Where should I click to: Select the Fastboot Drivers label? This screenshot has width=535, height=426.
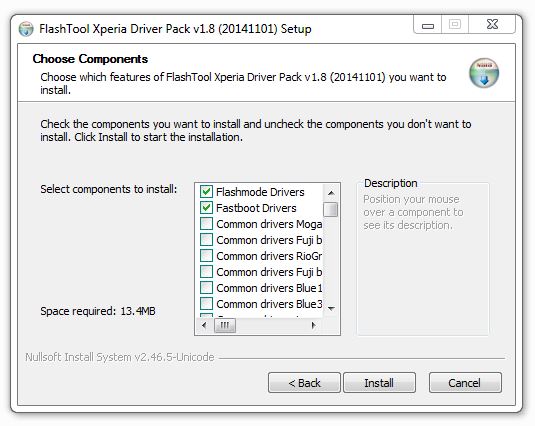tap(256, 208)
